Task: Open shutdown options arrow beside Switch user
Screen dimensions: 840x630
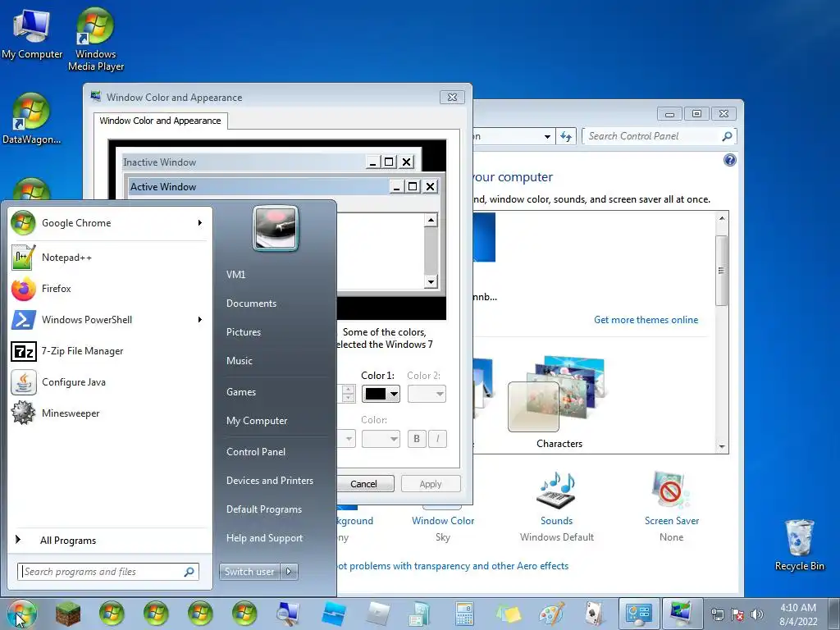Action: pos(290,572)
